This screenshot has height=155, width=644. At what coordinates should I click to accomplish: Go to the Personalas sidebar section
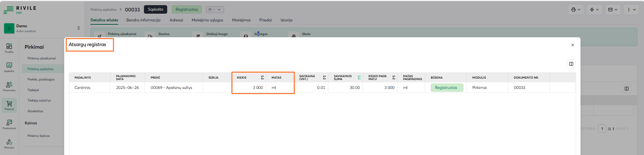point(9,86)
